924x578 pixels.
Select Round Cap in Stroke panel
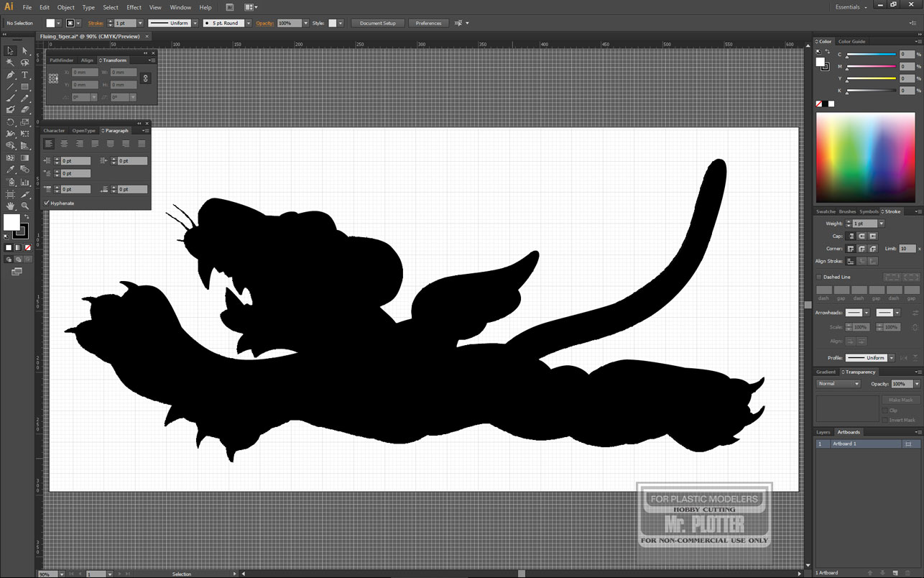pyautogui.click(x=861, y=236)
